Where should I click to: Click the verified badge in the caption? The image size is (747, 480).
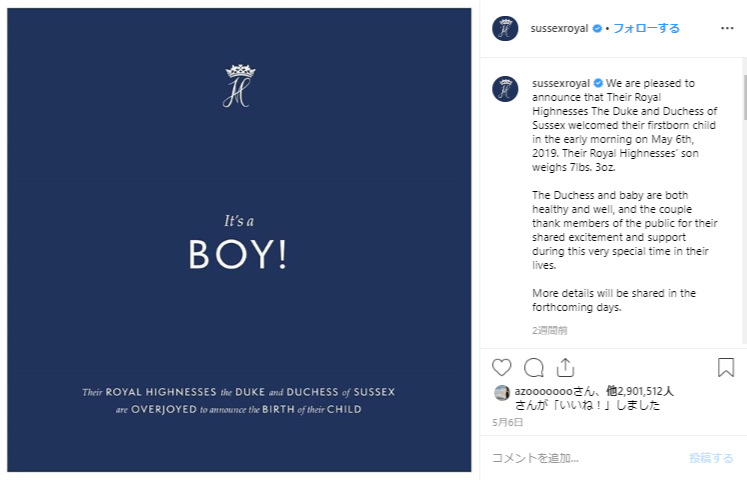coord(598,83)
